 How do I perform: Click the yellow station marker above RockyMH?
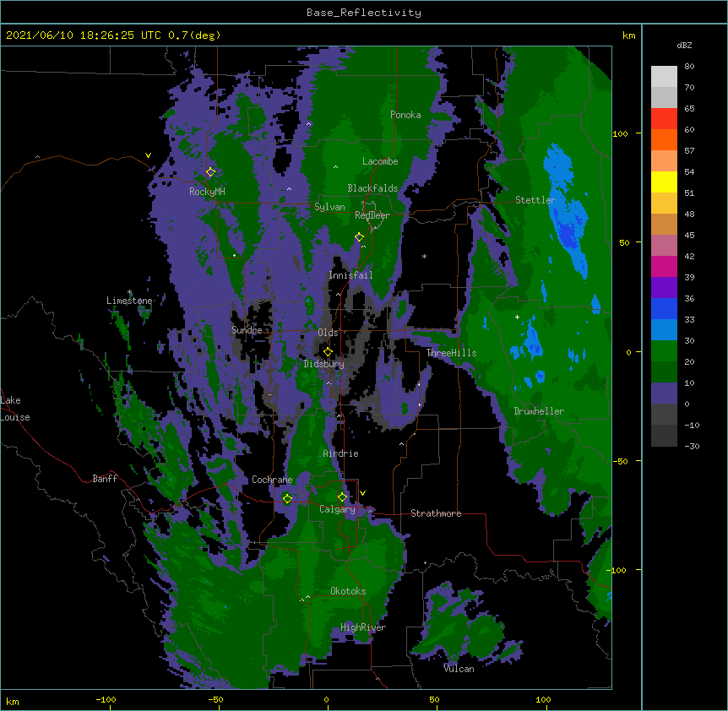210,171
